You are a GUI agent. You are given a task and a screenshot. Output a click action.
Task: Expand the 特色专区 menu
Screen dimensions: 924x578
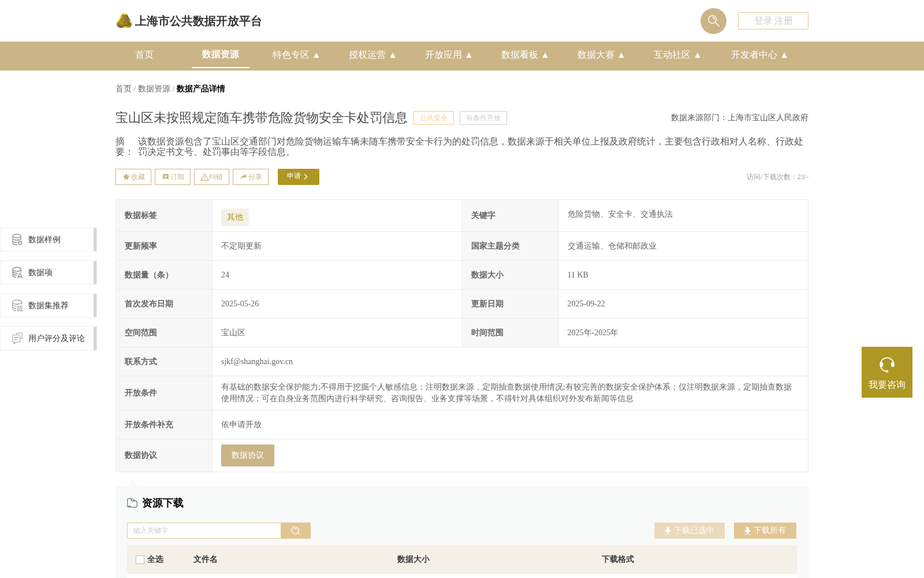point(296,55)
